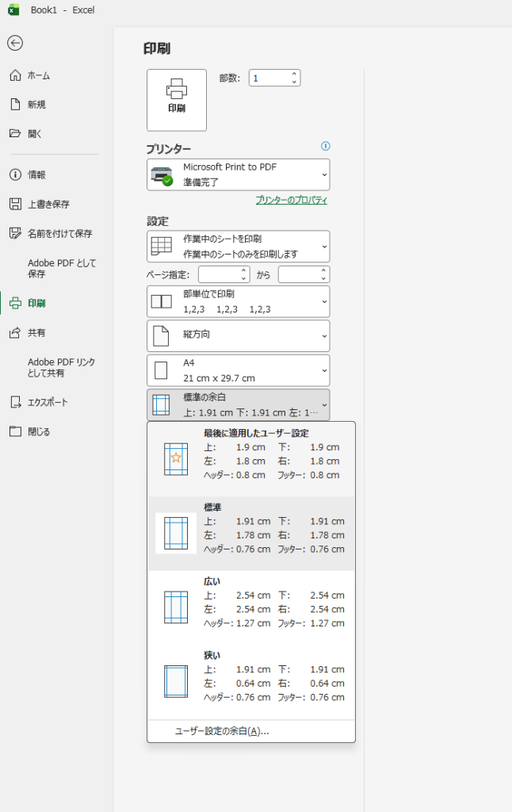This screenshot has height=812, width=512.
Task: Choose 名前を付けて保存
Action: click(x=59, y=234)
